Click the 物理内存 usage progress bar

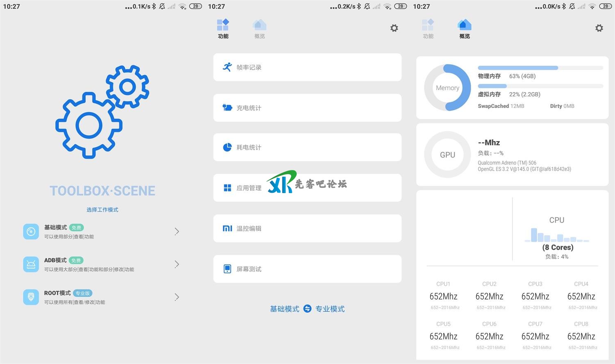[540, 68]
